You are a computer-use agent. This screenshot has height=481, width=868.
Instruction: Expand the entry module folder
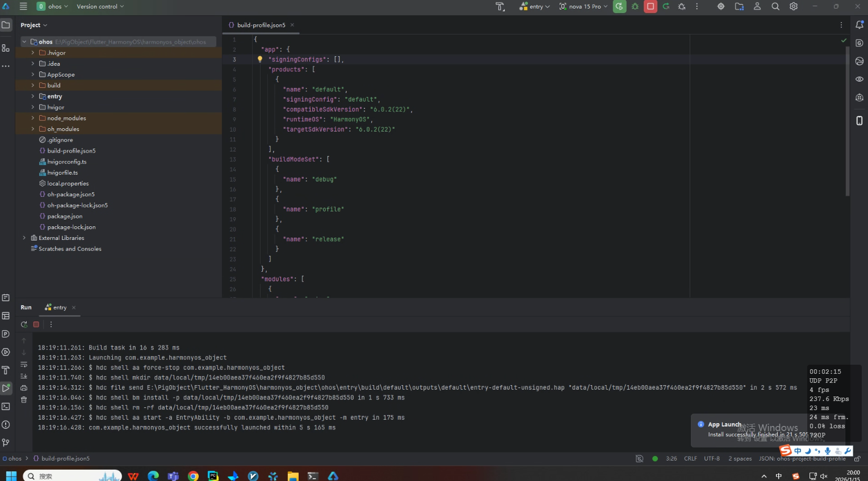[33, 96]
